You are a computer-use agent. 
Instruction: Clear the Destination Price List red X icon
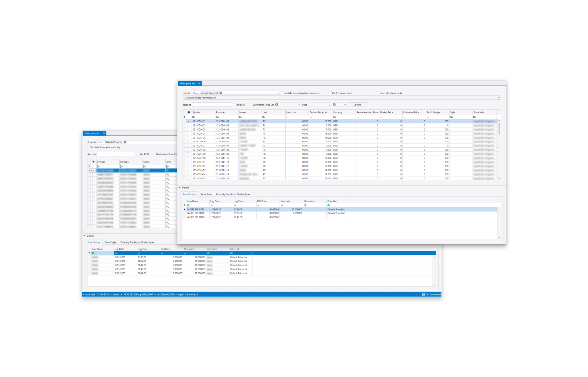277,105
